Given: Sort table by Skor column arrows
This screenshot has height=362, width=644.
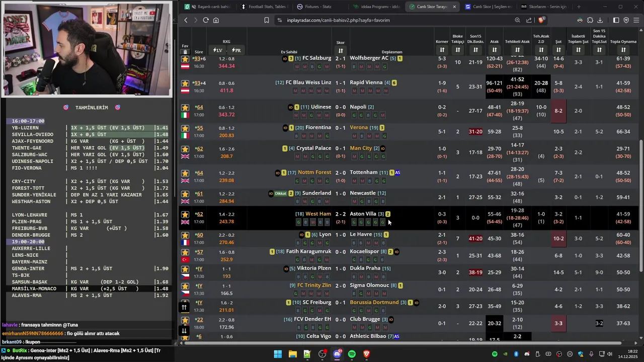Looking at the screenshot, I should [x=341, y=51].
